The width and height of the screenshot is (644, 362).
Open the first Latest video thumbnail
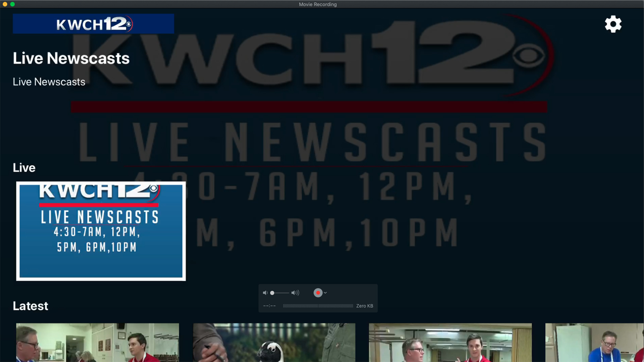(x=97, y=342)
